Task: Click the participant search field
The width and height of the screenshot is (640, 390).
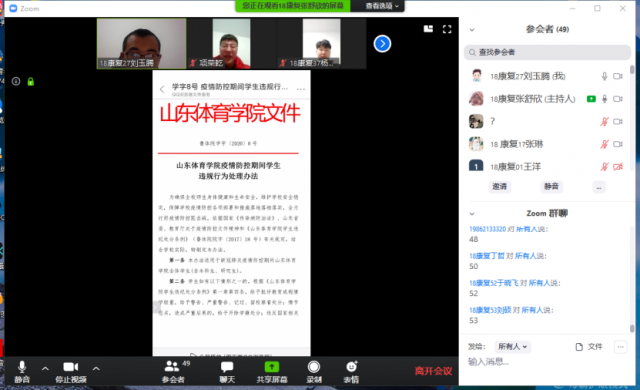Action: pyautogui.click(x=547, y=52)
